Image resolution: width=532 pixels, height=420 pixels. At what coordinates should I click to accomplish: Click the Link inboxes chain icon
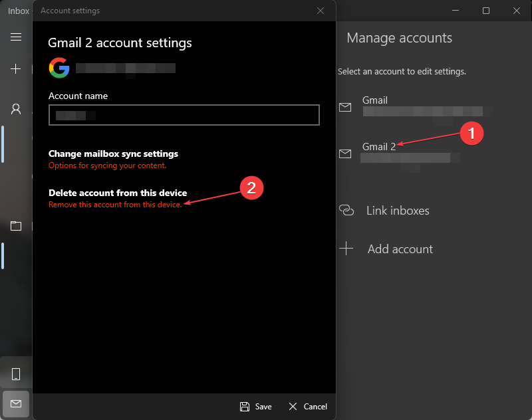click(x=346, y=211)
